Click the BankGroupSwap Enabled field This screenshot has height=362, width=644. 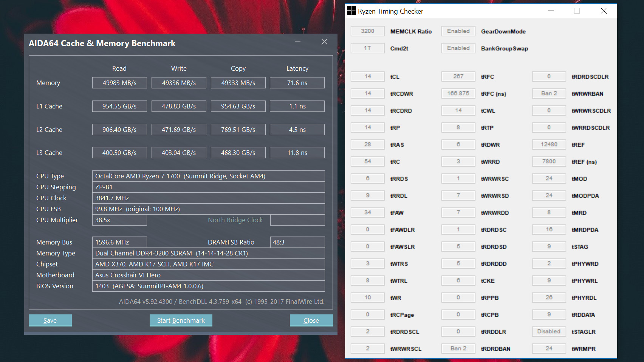458,48
